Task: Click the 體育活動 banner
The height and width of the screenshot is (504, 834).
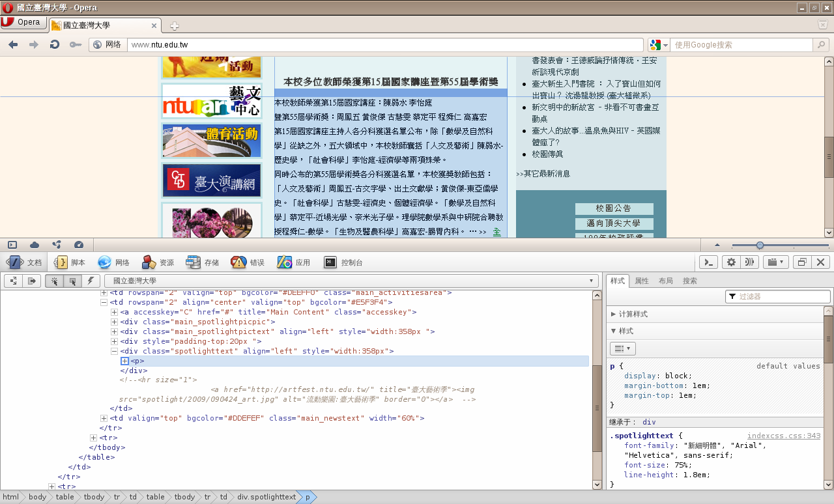Action: [212, 141]
